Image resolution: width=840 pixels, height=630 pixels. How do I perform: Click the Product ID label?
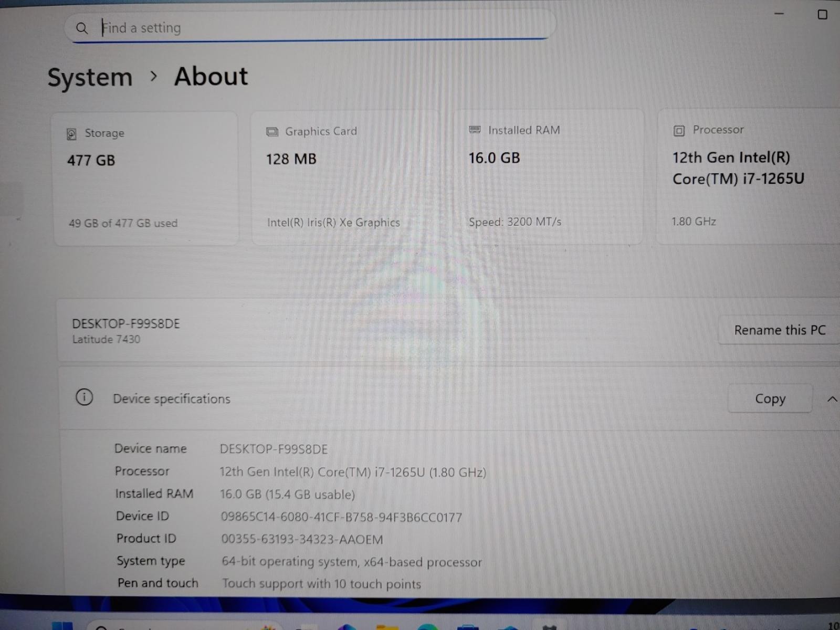tap(146, 539)
